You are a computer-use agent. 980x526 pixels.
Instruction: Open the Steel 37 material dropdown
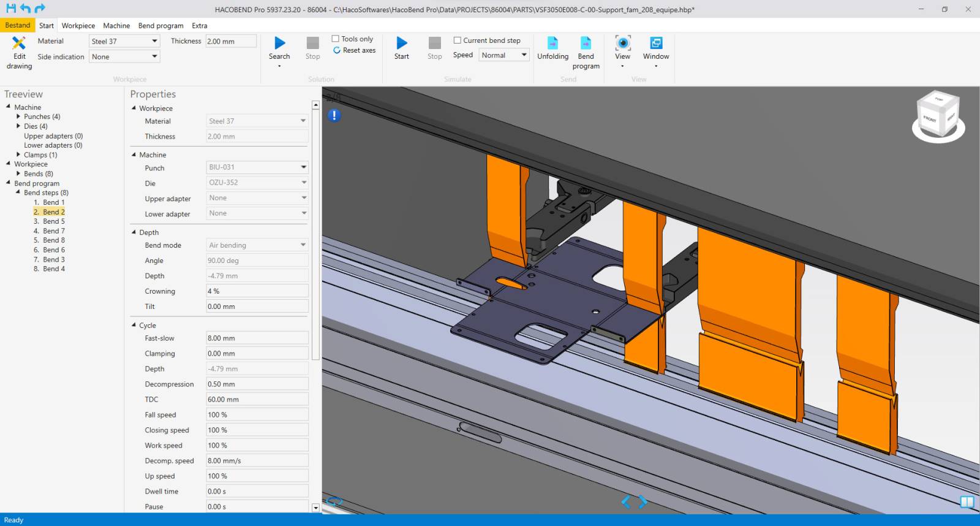(124, 41)
